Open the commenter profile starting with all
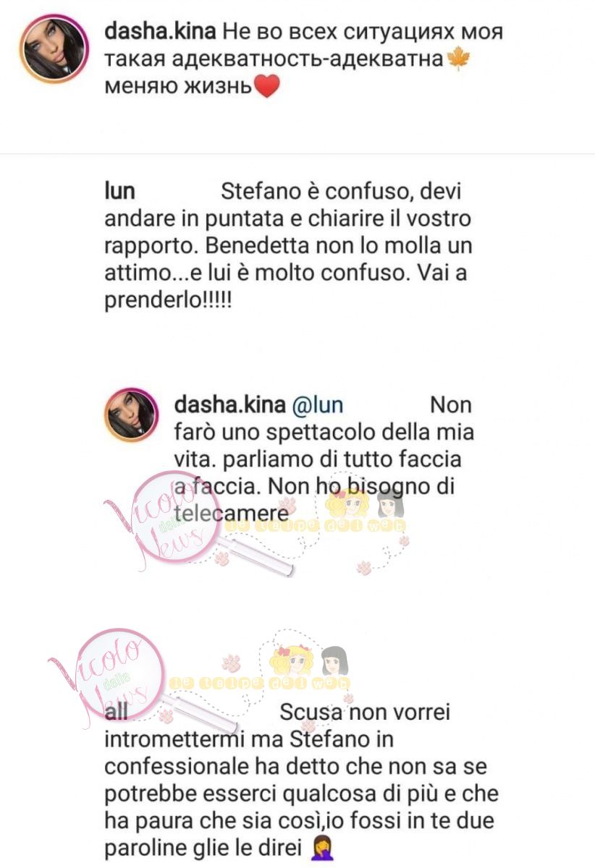Image resolution: width=595 pixels, height=868 pixels. click(x=117, y=712)
